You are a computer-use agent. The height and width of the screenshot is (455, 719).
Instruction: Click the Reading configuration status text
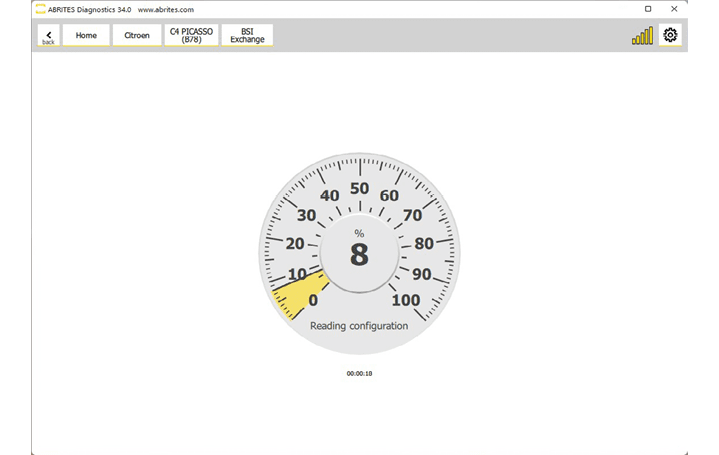[359, 326]
